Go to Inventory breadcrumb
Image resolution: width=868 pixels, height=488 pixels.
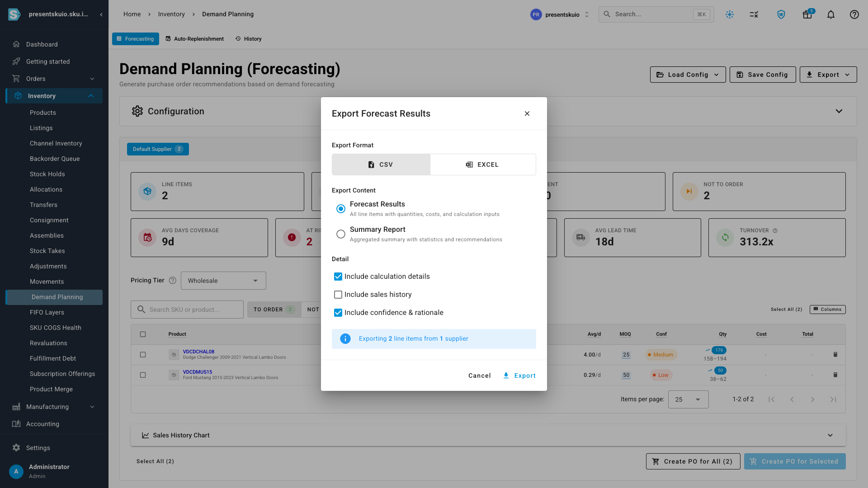[x=171, y=14]
